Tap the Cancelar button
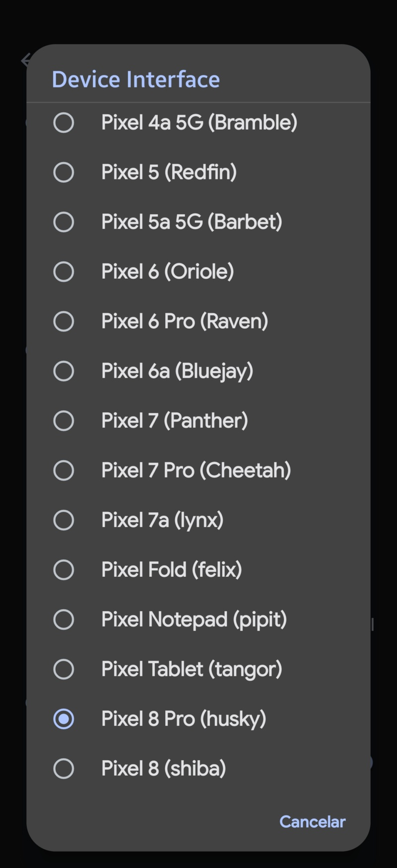The width and height of the screenshot is (397, 868). click(312, 822)
